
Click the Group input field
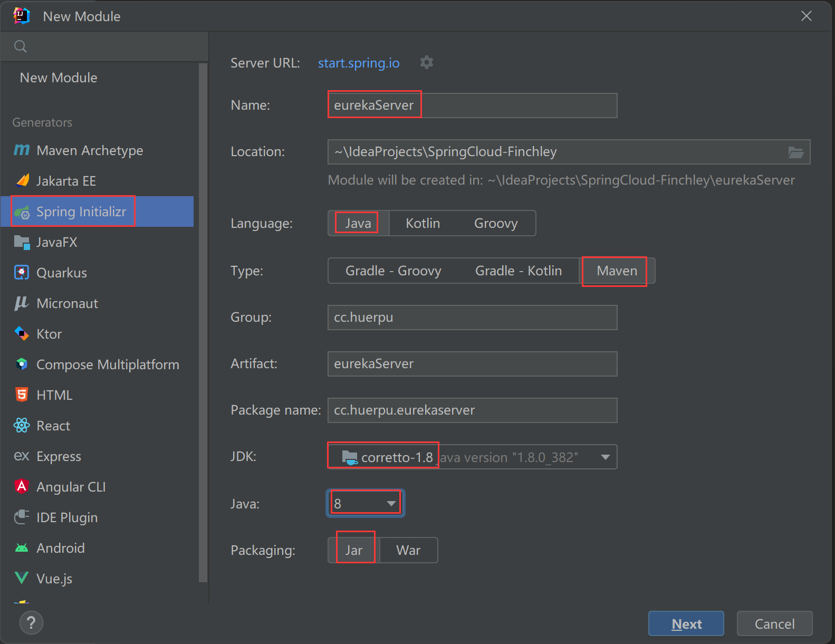coord(472,318)
